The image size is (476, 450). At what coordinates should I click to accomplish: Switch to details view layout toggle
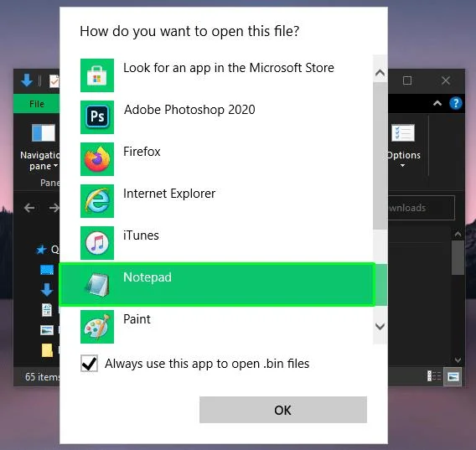coord(434,376)
